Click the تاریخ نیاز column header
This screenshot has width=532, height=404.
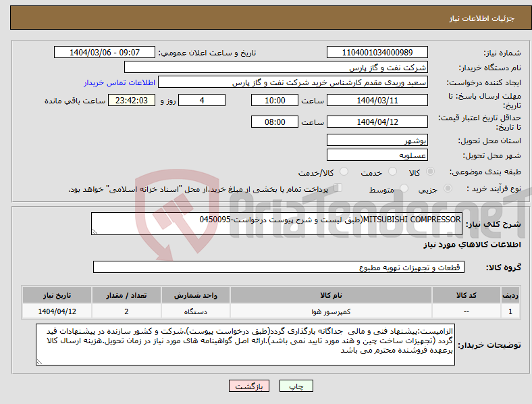[x=57, y=295]
